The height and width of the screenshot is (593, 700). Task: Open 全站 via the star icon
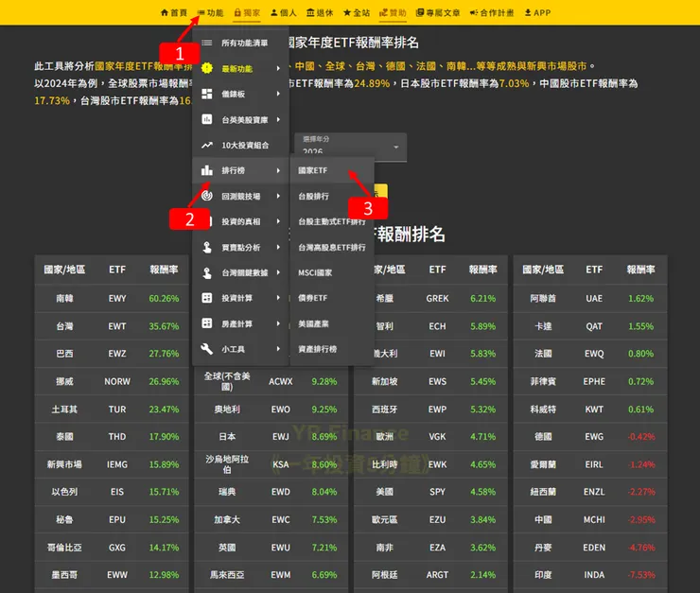357,12
